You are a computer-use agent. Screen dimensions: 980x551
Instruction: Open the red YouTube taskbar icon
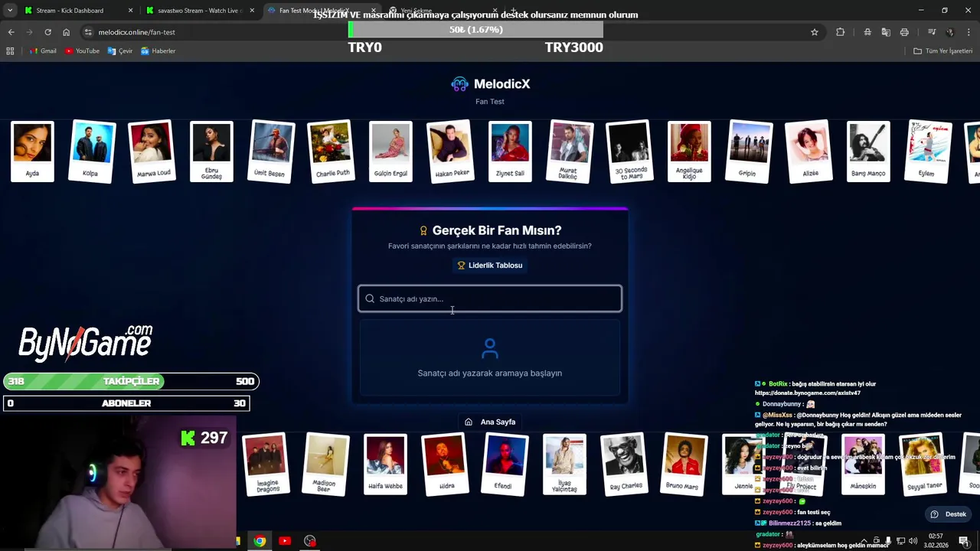285,541
